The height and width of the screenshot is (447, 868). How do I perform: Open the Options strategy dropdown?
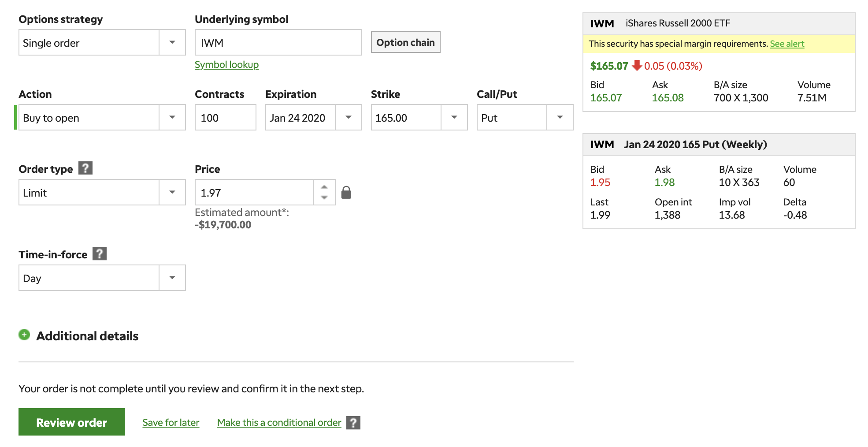click(102, 43)
